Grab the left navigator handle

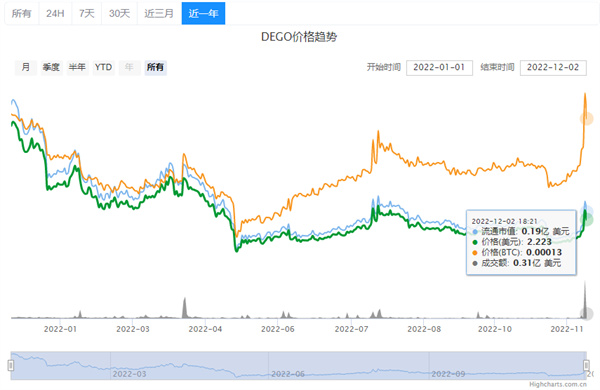(11, 365)
